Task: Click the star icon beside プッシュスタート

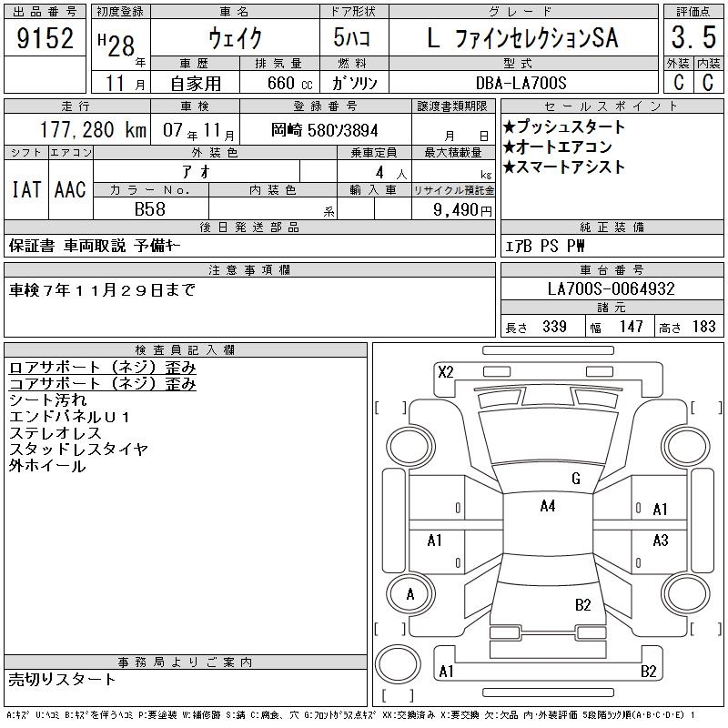Action: click(x=510, y=126)
